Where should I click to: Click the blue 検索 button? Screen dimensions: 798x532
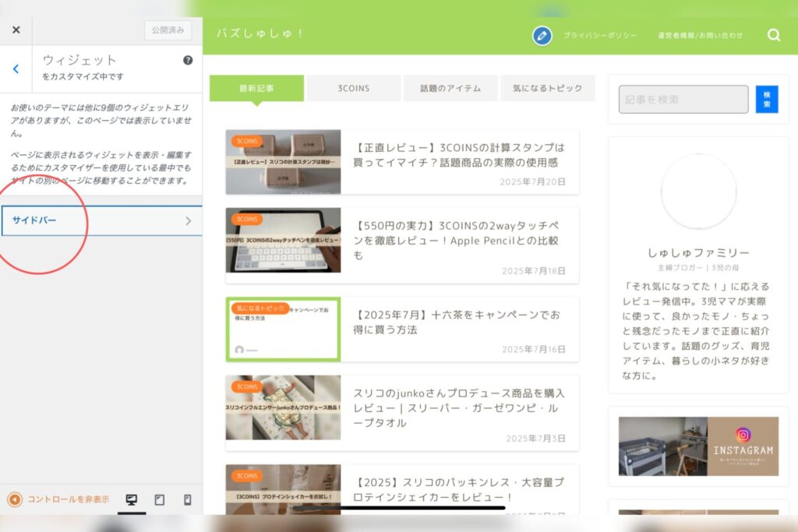[x=767, y=99]
